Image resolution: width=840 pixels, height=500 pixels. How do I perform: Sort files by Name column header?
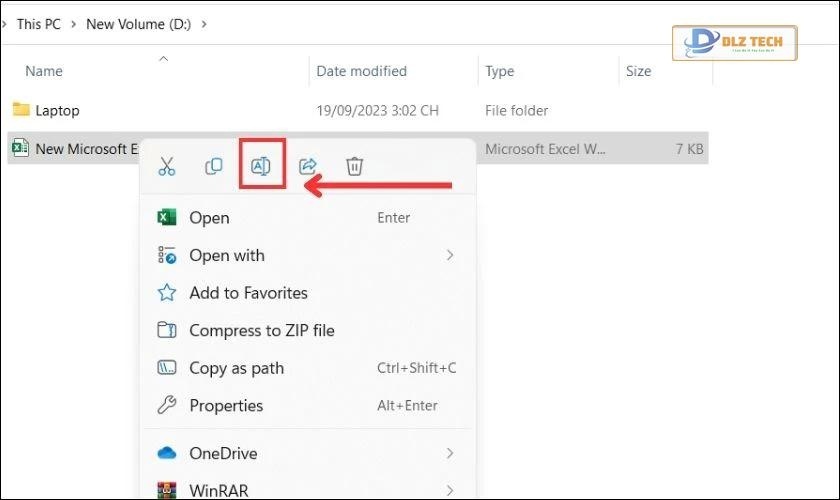tap(43, 71)
